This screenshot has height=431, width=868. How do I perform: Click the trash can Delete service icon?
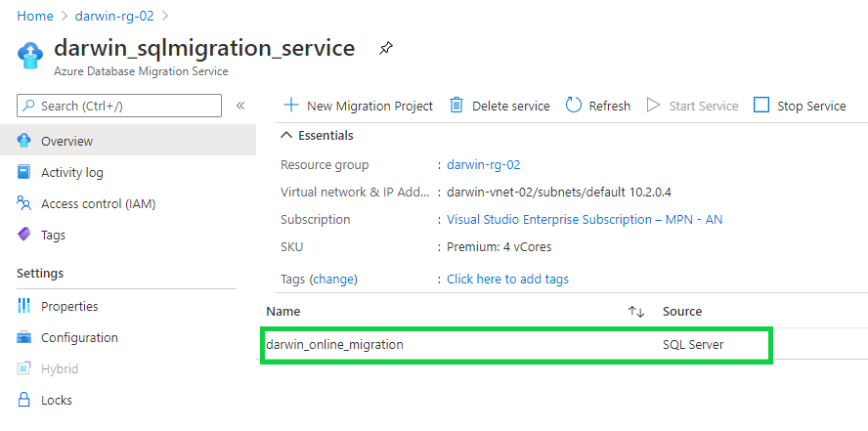coord(456,106)
